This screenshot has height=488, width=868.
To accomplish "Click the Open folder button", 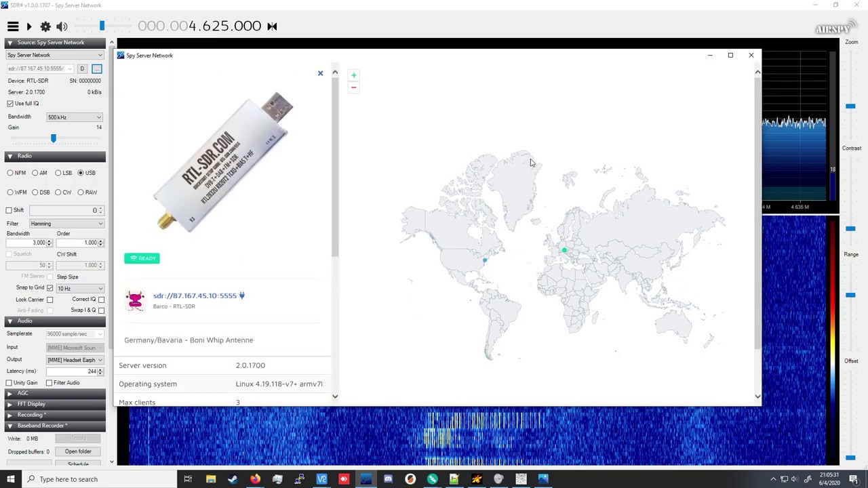I will click(x=78, y=451).
